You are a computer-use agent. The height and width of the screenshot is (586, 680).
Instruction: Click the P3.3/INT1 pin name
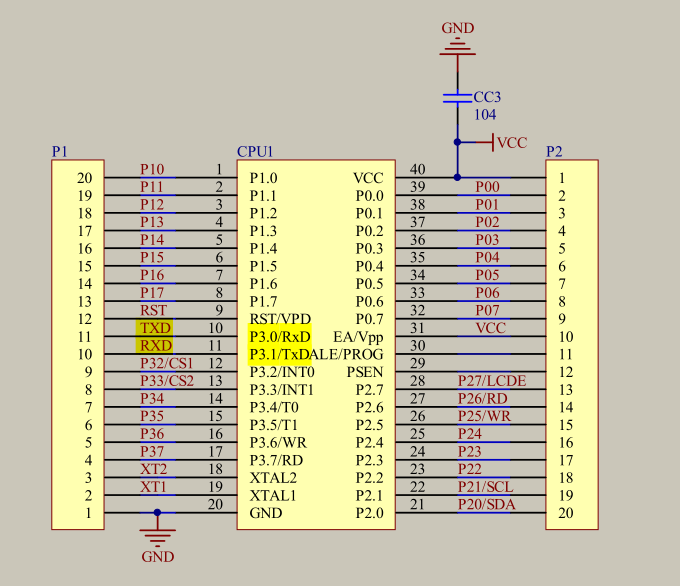click(x=281, y=390)
